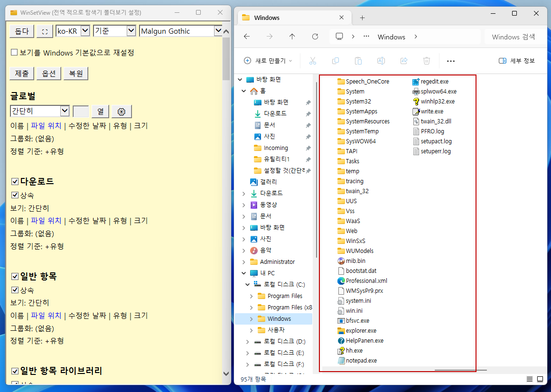Expand 로컬 디스크 (D:) in the tree

(x=247, y=341)
